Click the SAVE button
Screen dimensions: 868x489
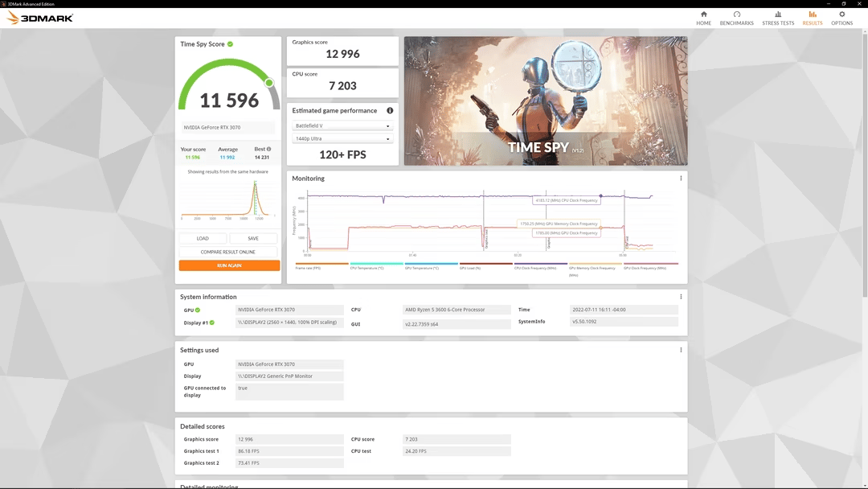pyautogui.click(x=253, y=238)
